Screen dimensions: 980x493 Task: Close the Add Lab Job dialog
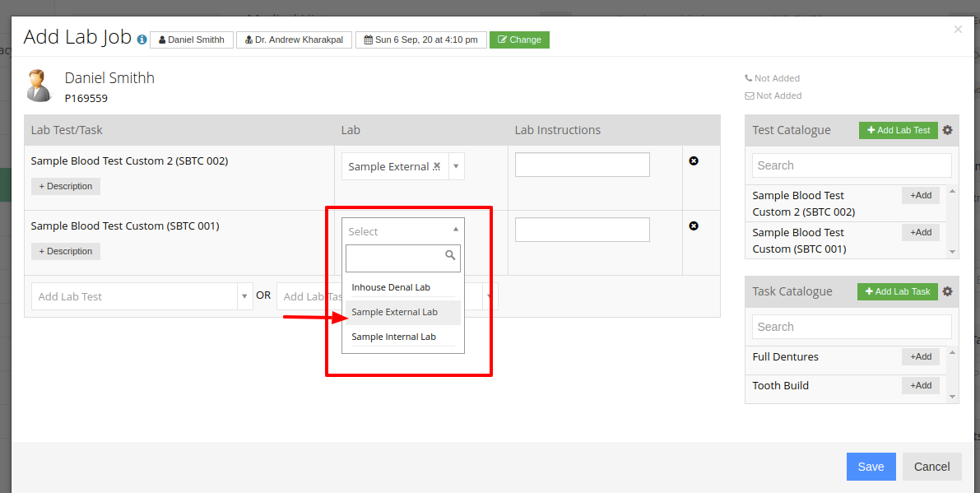(958, 29)
